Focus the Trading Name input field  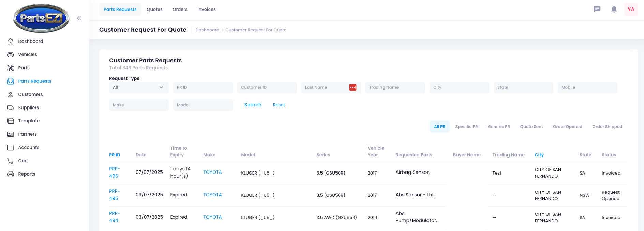pos(395,87)
